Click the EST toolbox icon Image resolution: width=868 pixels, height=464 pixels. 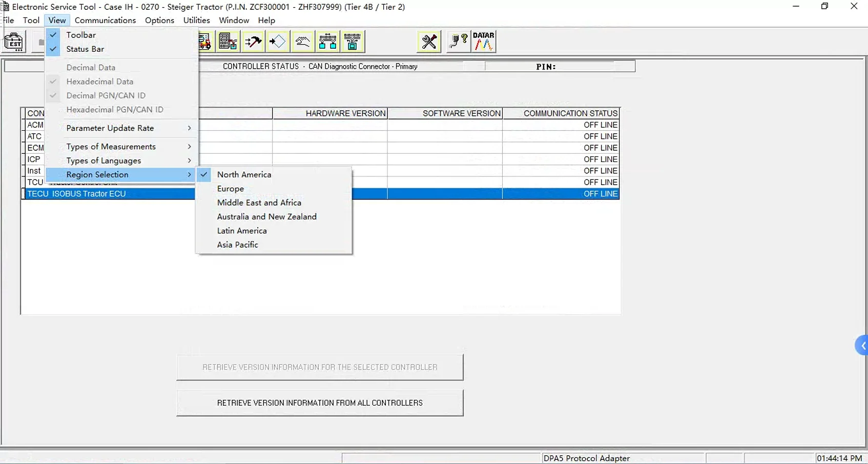click(14, 42)
